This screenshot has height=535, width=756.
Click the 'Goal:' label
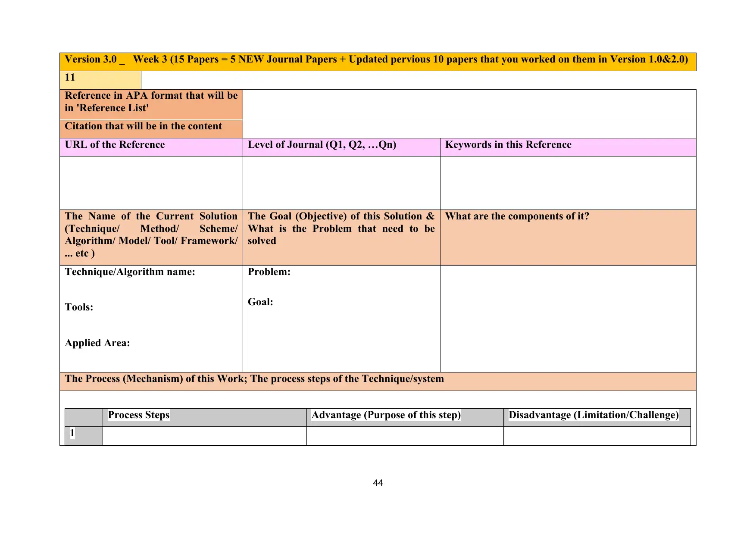pyautogui.click(x=260, y=302)
